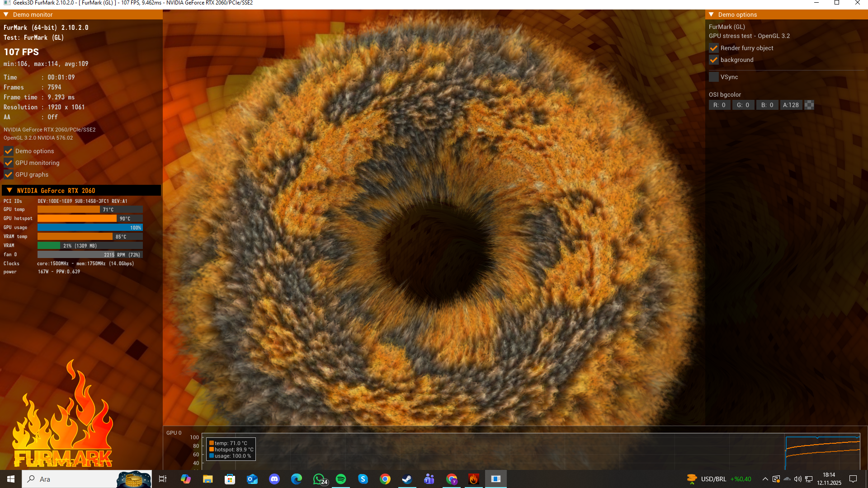Image resolution: width=868 pixels, height=488 pixels.
Task: Click the OSI bgcolor R value field
Action: pyautogui.click(x=719, y=105)
